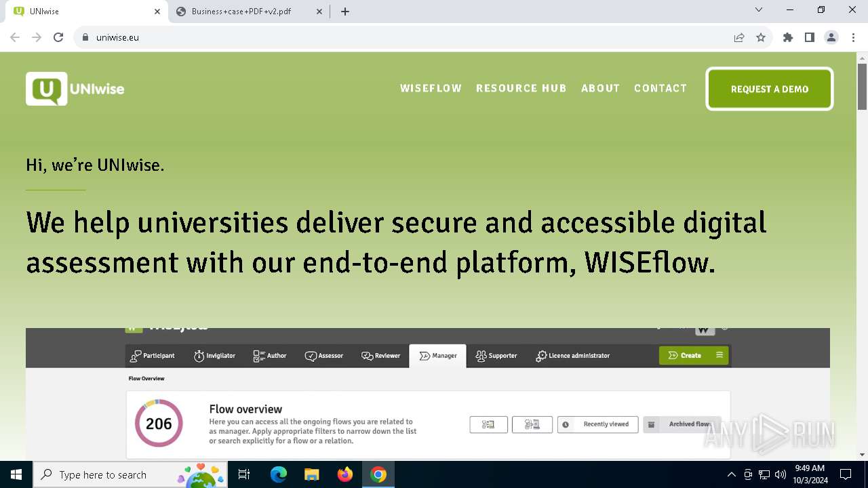
Task: Click the browser forward arrow
Action: (37, 37)
